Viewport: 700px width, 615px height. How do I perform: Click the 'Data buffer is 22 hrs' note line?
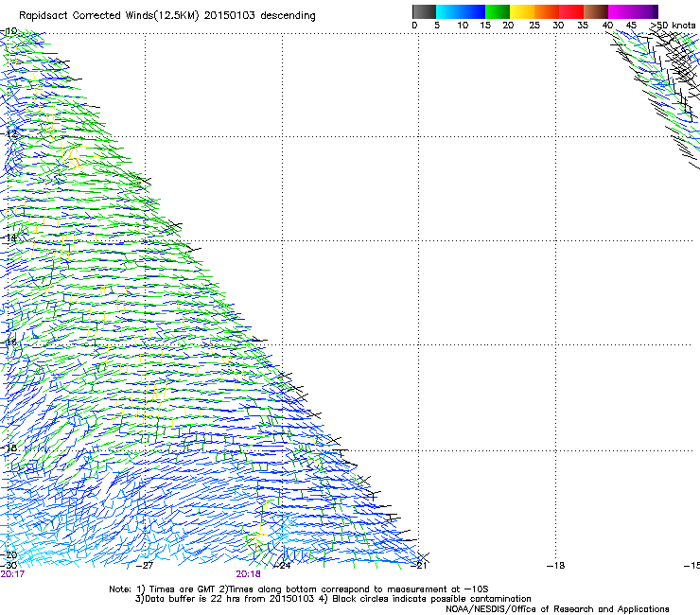(333, 599)
